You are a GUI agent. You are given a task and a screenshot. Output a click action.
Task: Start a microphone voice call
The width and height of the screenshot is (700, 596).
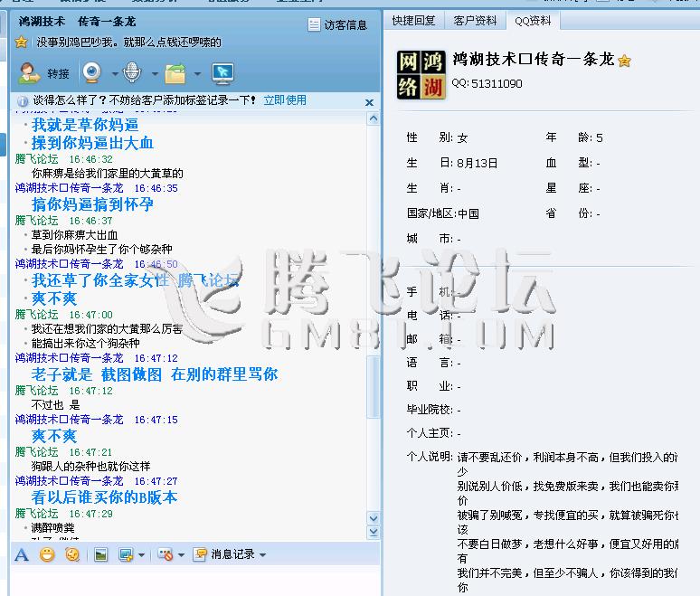pos(132,72)
